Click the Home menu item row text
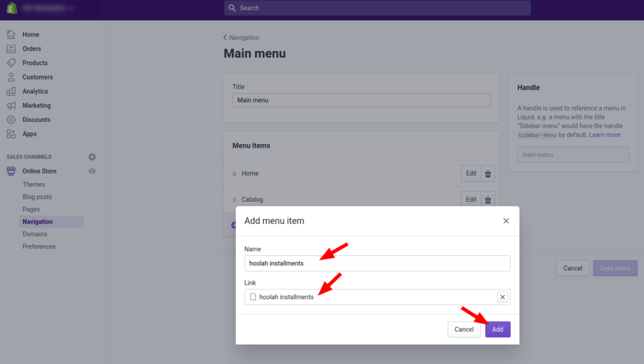644x364 pixels. pyautogui.click(x=250, y=174)
